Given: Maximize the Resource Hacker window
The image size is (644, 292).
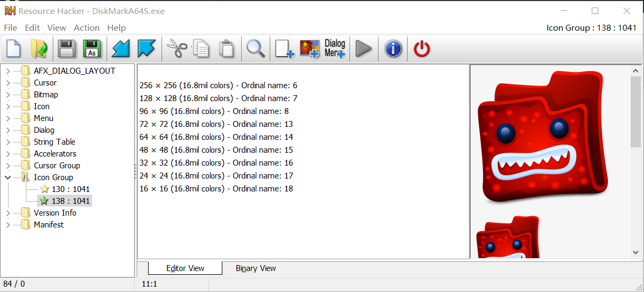Looking at the screenshot, I should [594, 11].
